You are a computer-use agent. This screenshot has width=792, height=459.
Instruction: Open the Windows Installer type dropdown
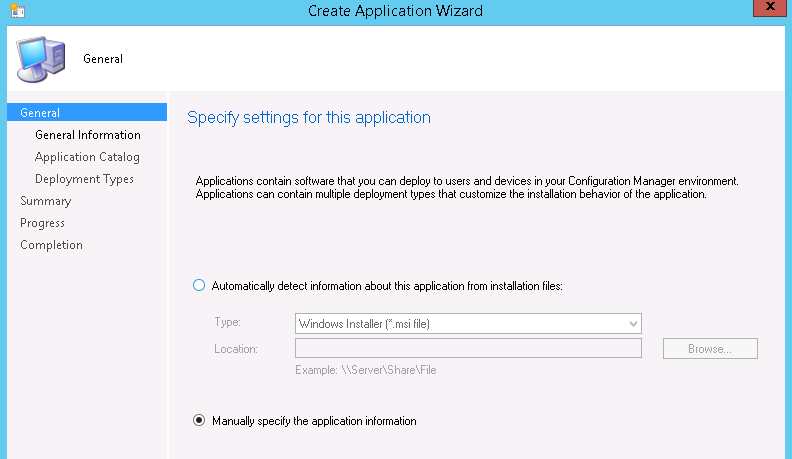[x=468, y=323]
